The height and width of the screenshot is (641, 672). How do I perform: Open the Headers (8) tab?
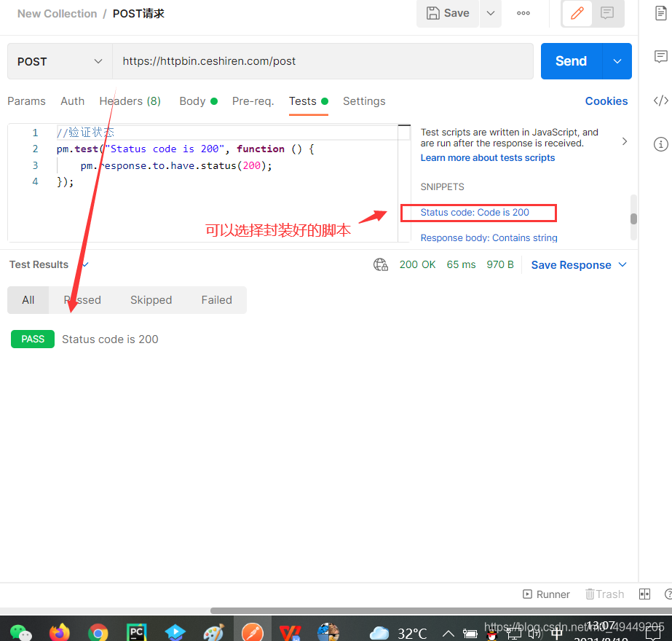(130, 101)
